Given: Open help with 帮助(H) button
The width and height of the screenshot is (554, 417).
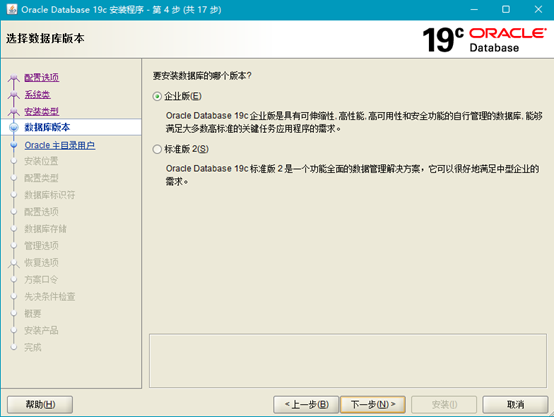Looking at the screenshot, I should (x=40, y=404).
